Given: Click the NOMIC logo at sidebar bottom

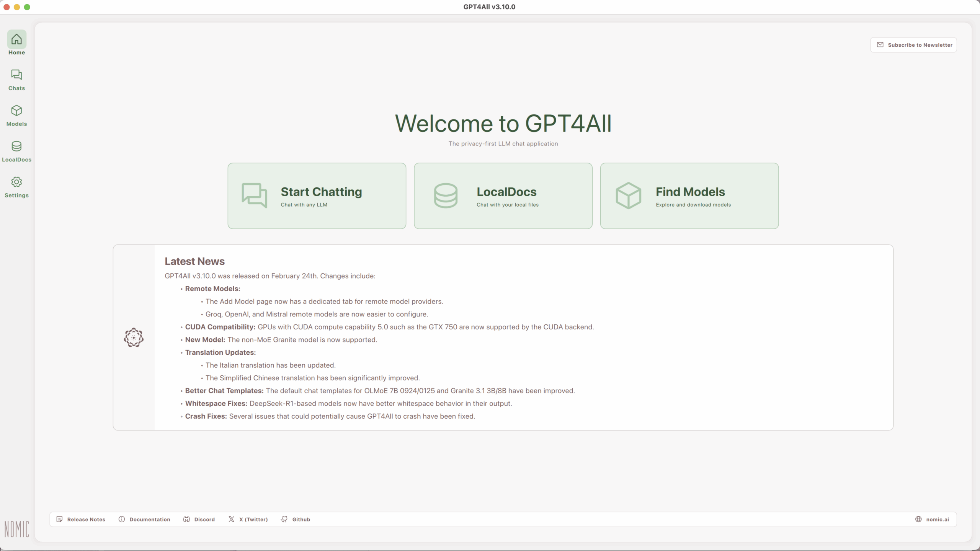Looking at the screenshot, I should (x=16, y=529).
